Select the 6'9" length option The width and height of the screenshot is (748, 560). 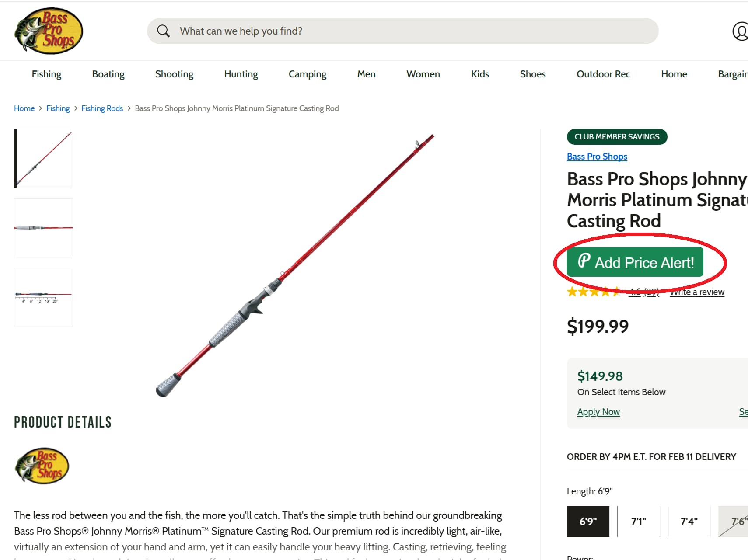point(587,522)
